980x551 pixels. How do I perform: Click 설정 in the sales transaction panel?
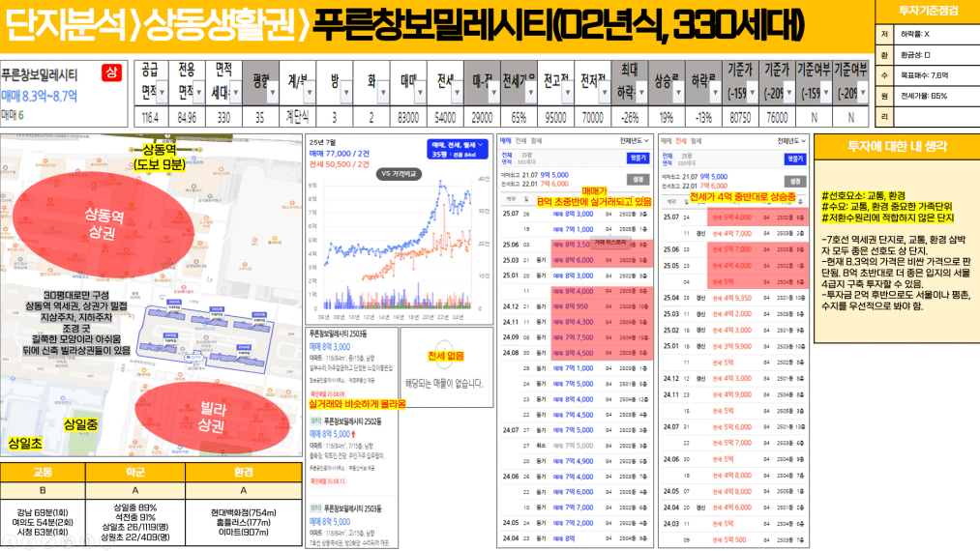click(638, 179)
